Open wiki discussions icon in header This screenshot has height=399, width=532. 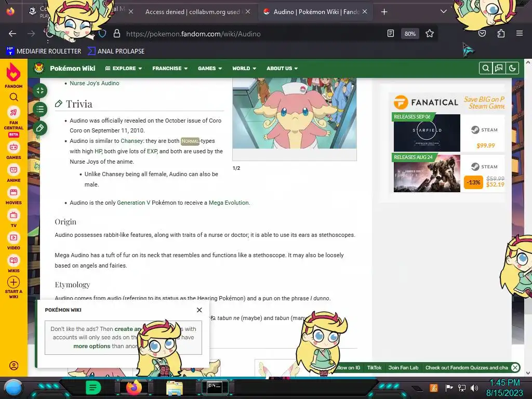499,68
